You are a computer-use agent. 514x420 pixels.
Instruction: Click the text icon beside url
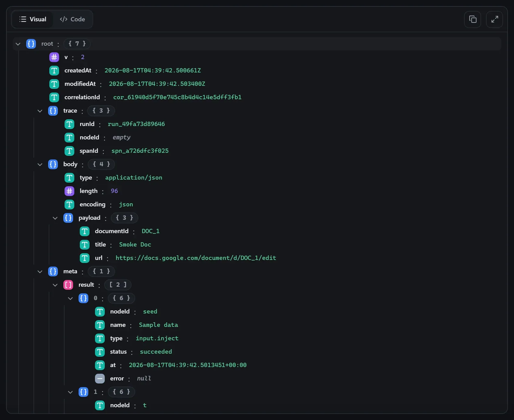click(x=85, y=258)
